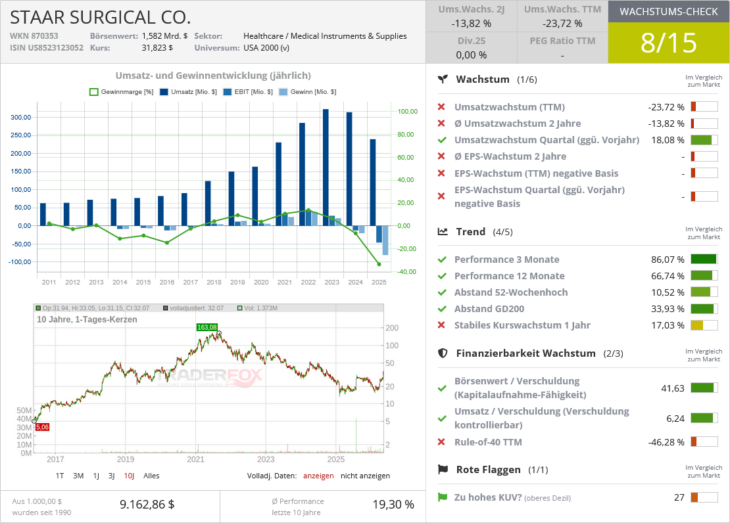This screenshot has height=523, width=730.
Task: Click nicht anzeigen for adjusted data
Action: 365,475
